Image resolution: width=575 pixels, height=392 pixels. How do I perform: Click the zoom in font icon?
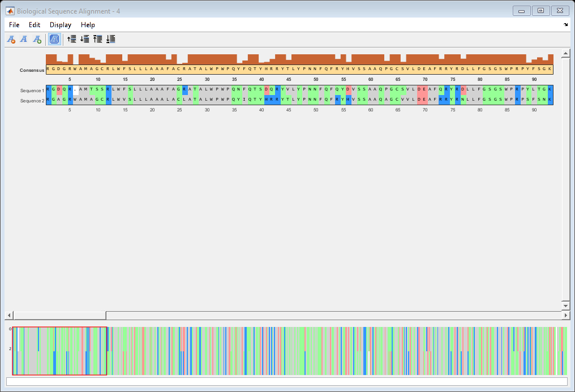(x=37, y=39)
